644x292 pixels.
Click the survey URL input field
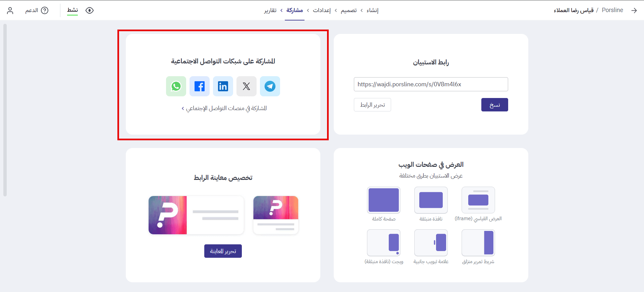pos(431,84)
